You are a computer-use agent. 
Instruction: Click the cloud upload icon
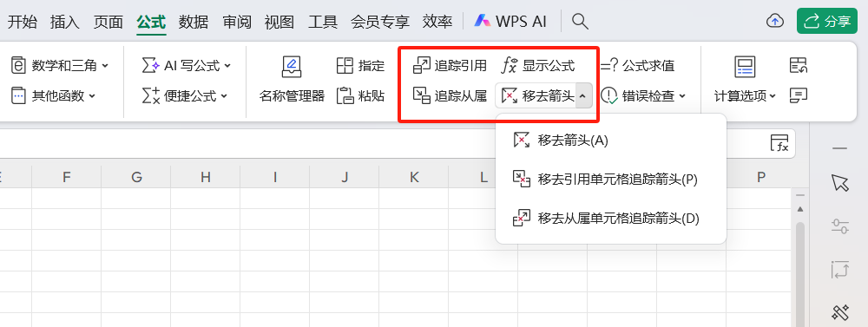(775, 22)
